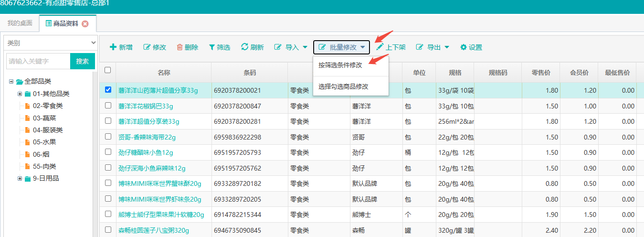Screen dimensions: 644x237
Task: Choose 选择勾选商品修改 menu entry
Action: (x=343, y=86)
